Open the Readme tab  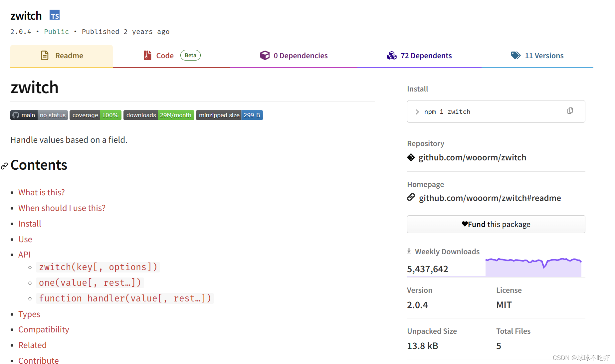[x=62, y=56]
